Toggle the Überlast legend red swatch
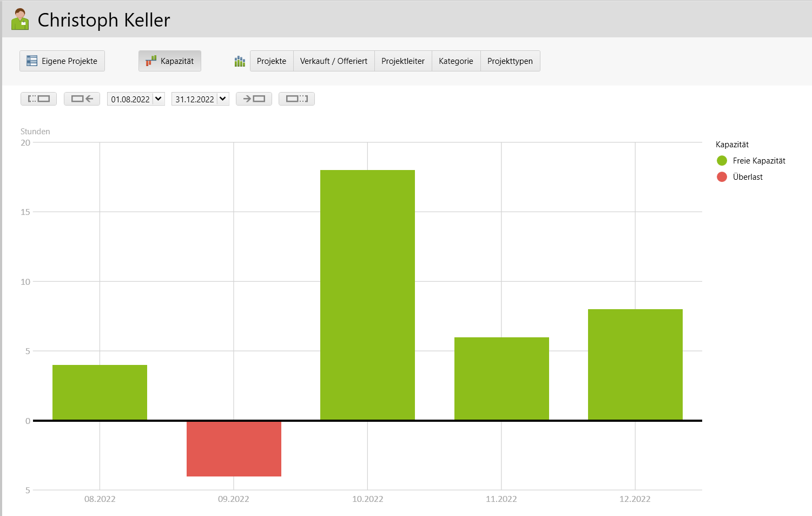 (722, 177)
